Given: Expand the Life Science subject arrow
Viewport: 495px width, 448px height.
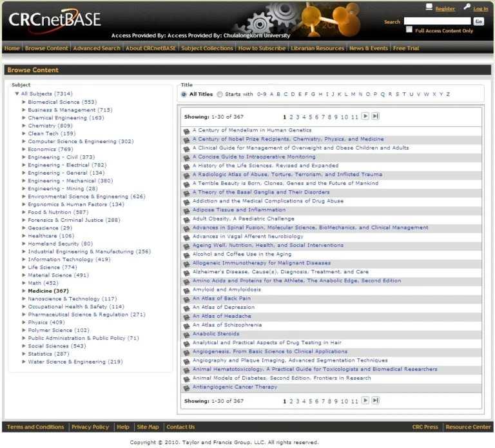Looking at the screenshot, I should (24, 267).
